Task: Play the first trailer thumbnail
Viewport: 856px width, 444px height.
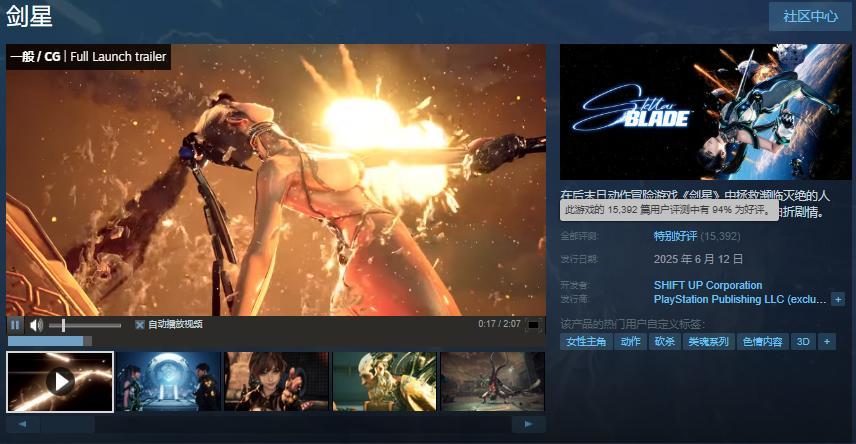Action: pyautogui.click(x=60, y=381)
